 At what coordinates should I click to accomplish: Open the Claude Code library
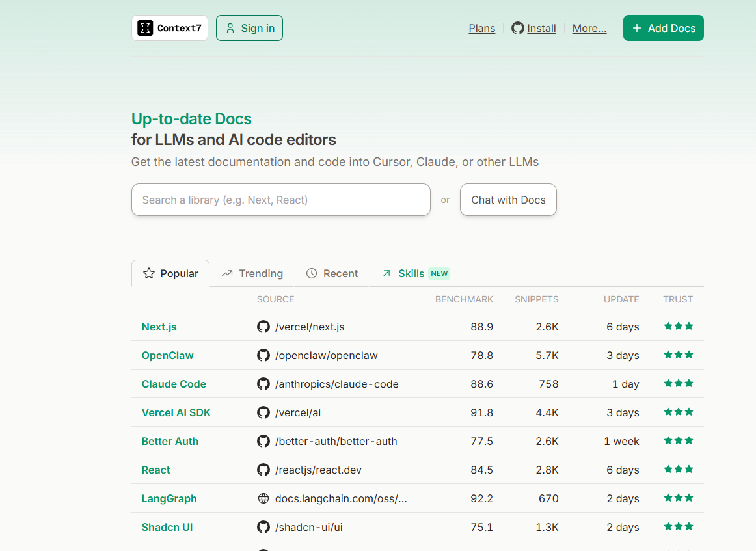[x=174, y=384]
